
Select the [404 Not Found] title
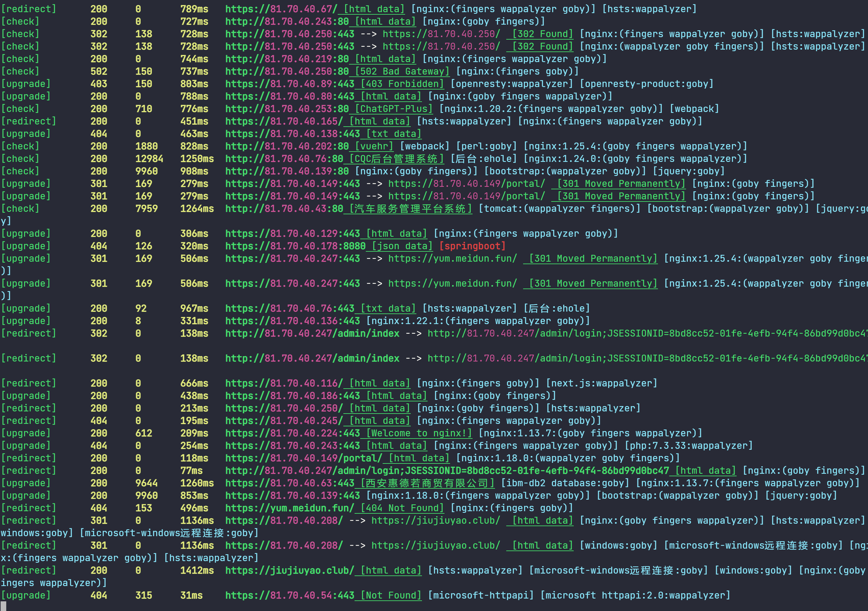click(x=402, y=507)
